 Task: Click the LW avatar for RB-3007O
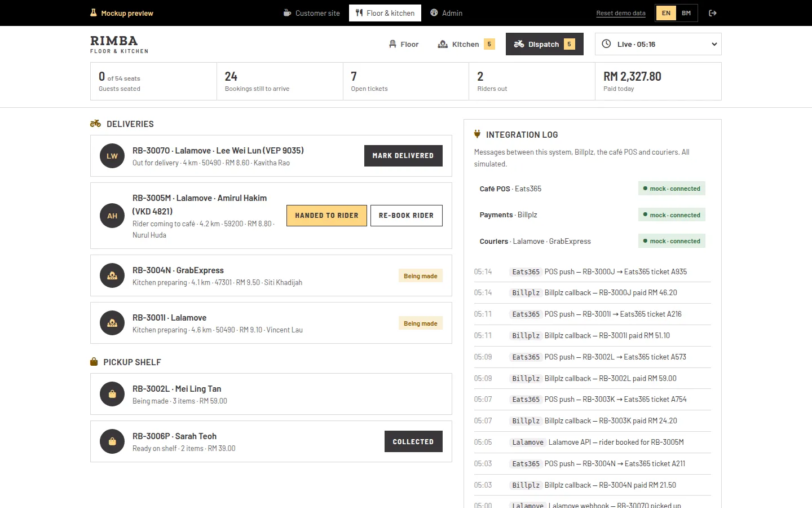coord(112,156)
